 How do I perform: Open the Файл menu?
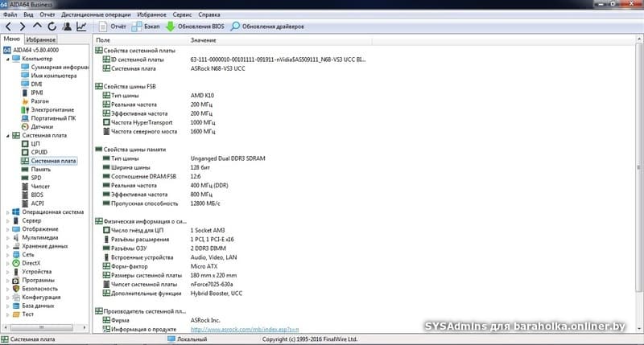10,14
